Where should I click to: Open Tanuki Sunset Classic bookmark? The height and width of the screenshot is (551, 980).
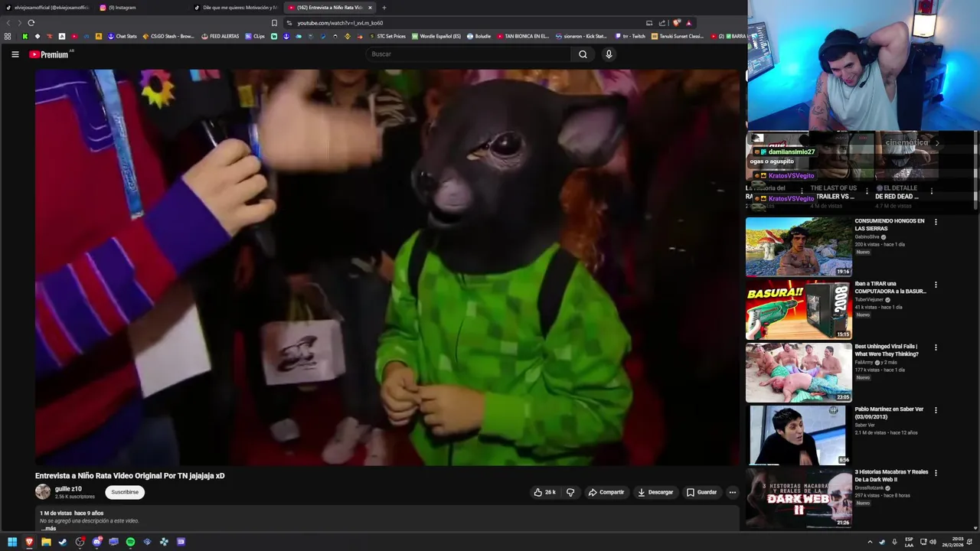click(678, 36)
